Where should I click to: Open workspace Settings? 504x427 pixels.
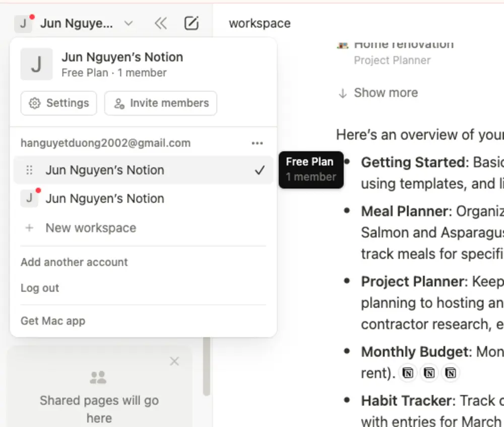59,103
